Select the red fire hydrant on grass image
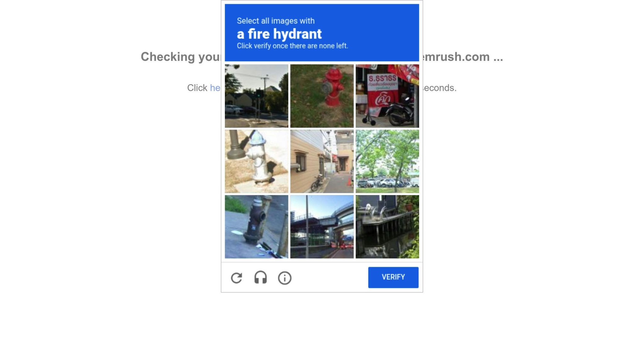 point(322,96)
